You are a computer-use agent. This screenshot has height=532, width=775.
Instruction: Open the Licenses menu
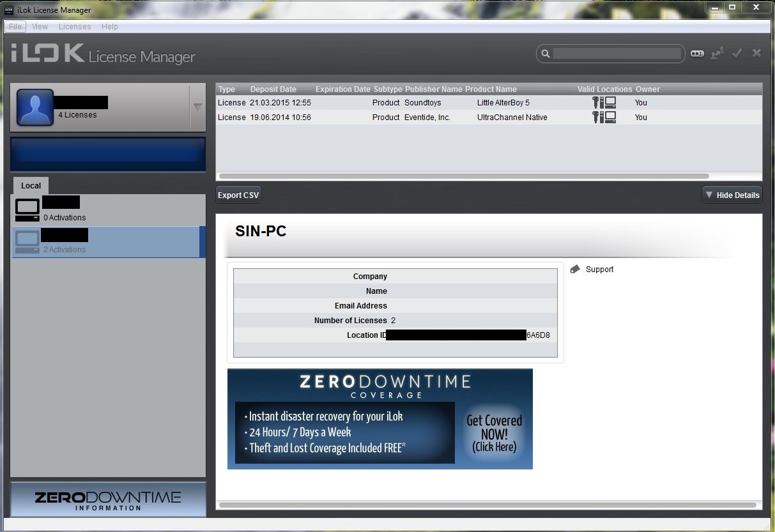(x=75, y=27)
